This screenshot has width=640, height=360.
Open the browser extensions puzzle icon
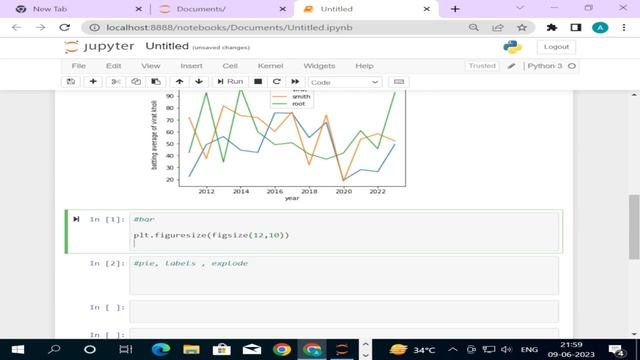(552, 27)
